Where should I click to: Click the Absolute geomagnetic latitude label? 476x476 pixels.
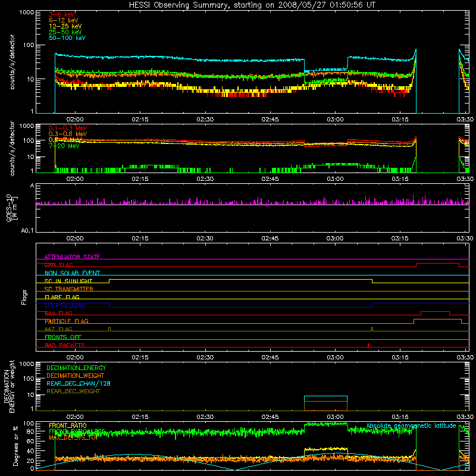pyautogui.click(x=411, y=425)
